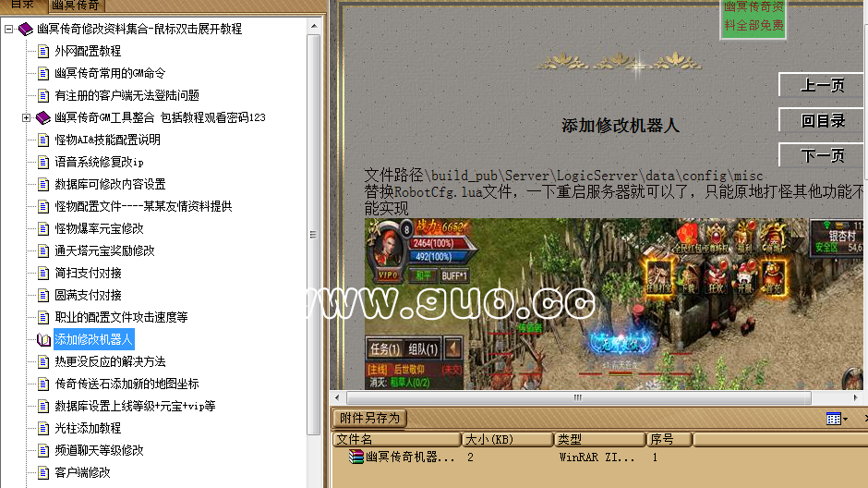
Task: Open 怪物爆率元宝修改 topic
Action: click(99, 229)
